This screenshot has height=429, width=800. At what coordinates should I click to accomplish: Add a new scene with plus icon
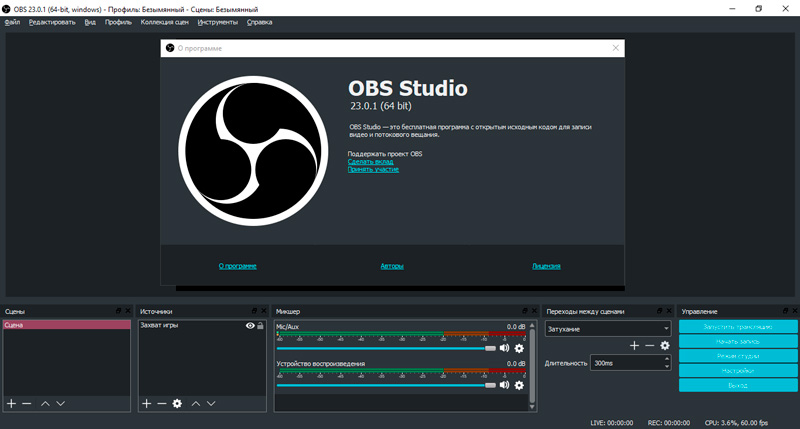[x=11, y=403]
